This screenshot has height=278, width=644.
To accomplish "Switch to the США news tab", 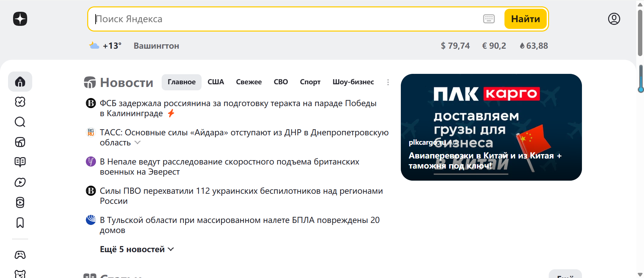I will 216,82.
